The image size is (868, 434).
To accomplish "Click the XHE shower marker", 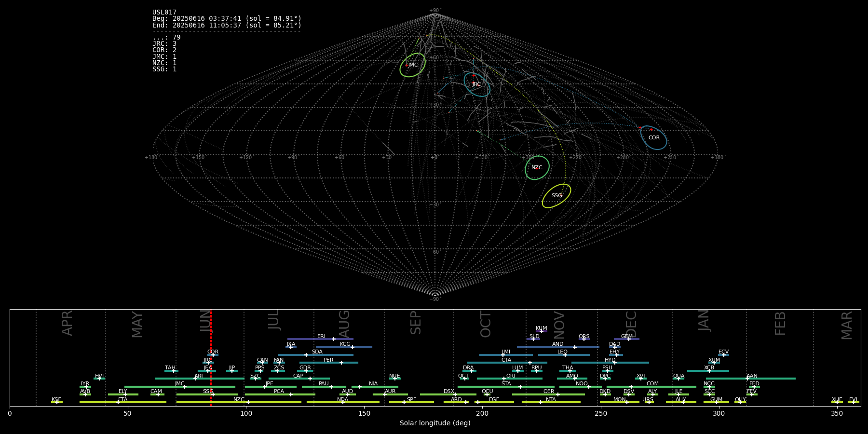I will [x=837, y=402].
